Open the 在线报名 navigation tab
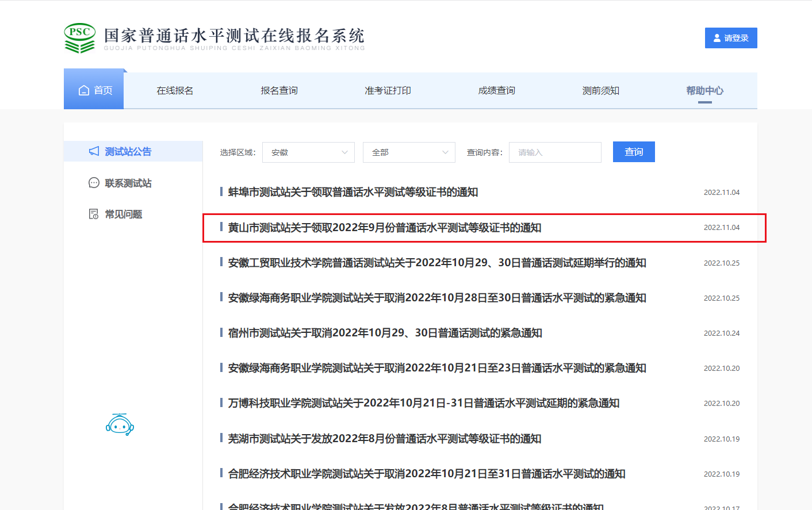812x510 pixels. [175, 90]
